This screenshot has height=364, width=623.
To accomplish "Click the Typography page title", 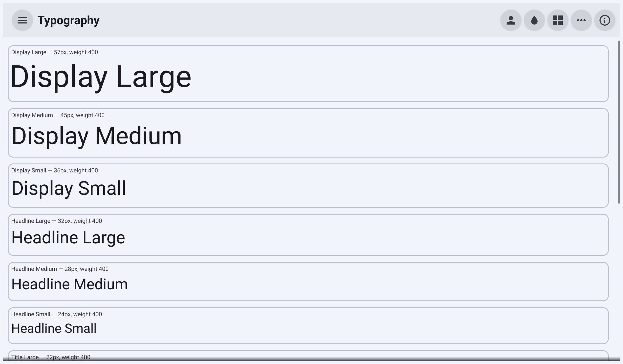I will 68,20.
